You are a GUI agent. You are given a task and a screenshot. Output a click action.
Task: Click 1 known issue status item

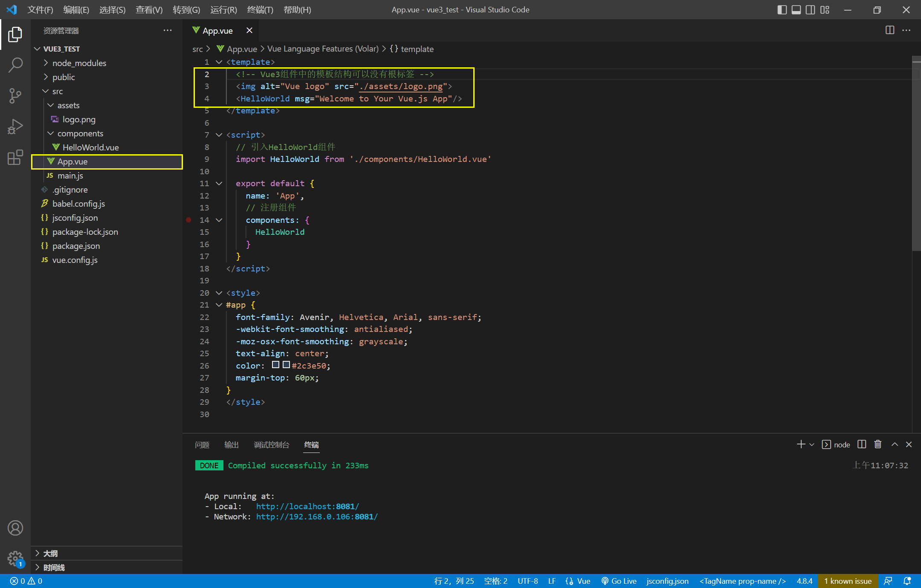(848, 581)
